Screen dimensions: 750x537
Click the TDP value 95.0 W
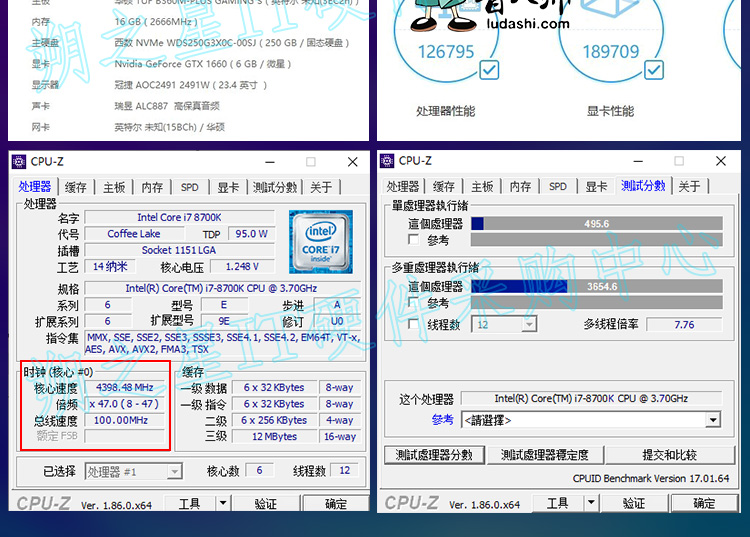click(x=251, y=234)
